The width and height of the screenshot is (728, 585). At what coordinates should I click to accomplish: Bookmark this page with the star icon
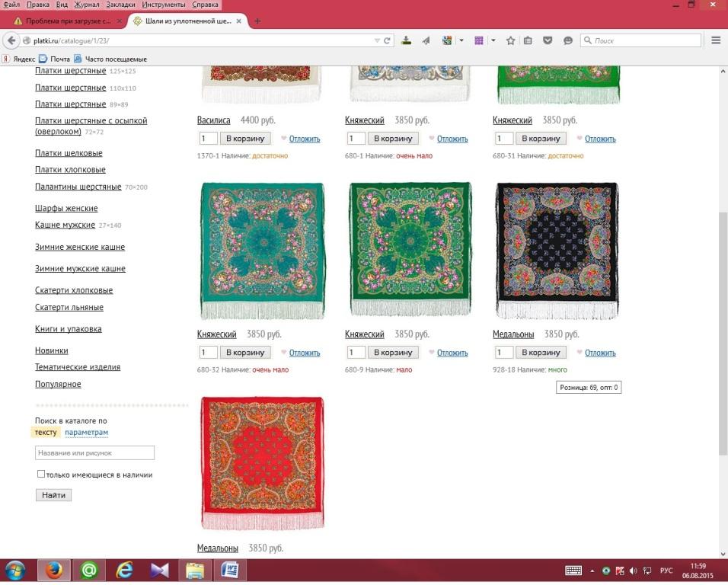511,40
